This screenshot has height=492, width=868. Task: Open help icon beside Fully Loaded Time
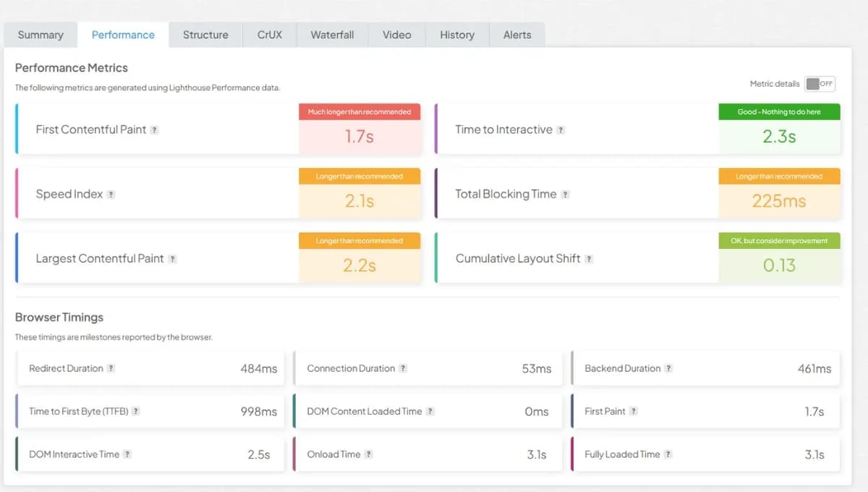pyautogui.click(x=668, y=454)
